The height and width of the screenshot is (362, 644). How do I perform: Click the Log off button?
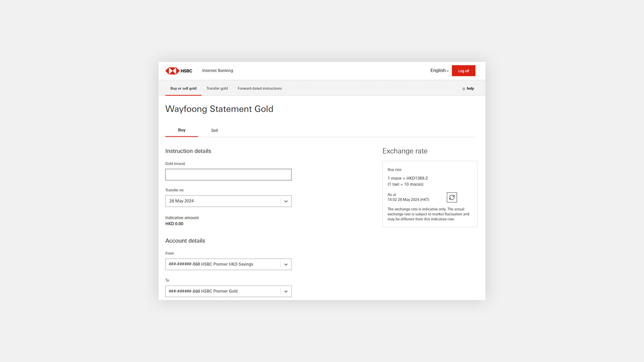point(463,71)
